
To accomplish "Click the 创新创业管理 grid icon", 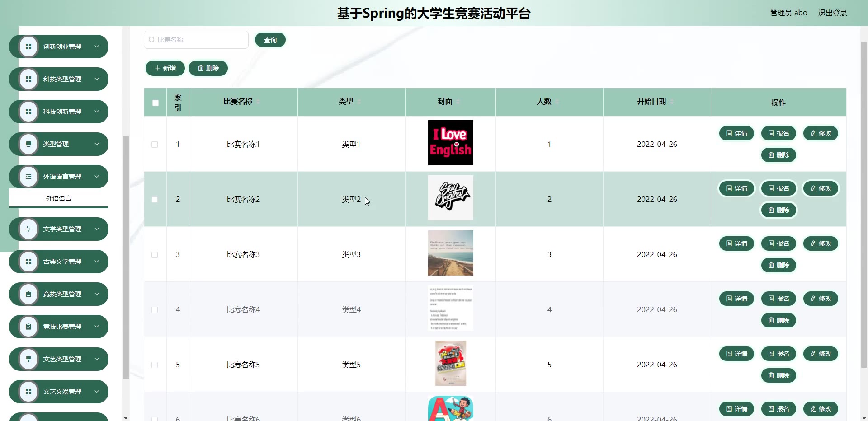I will (28, 47).
